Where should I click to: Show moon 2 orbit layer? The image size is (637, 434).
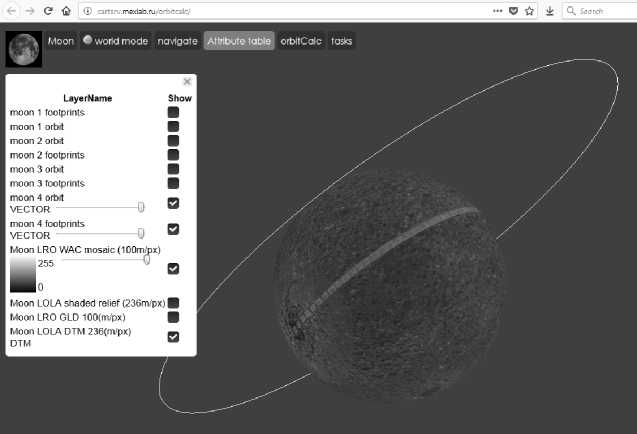[173, 141]
